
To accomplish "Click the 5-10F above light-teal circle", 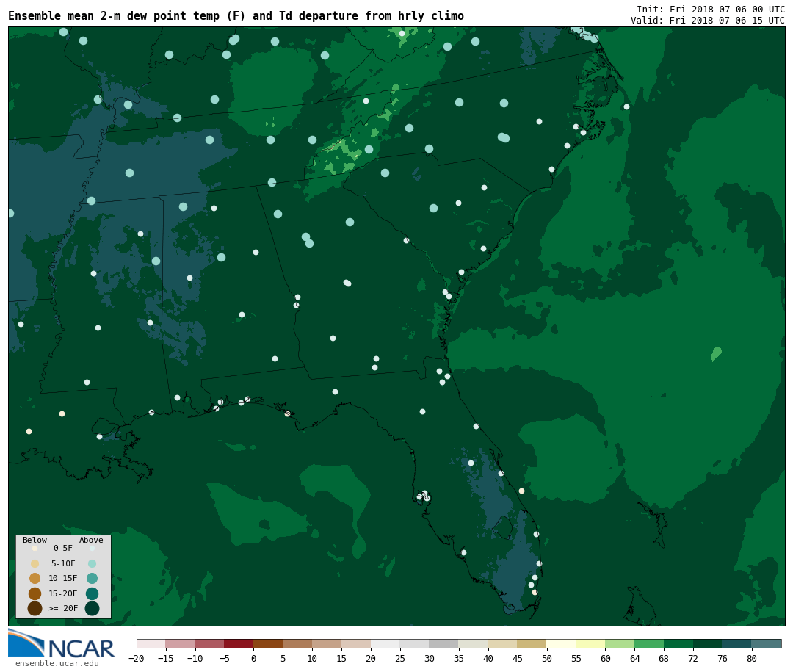I will point(92,563).
